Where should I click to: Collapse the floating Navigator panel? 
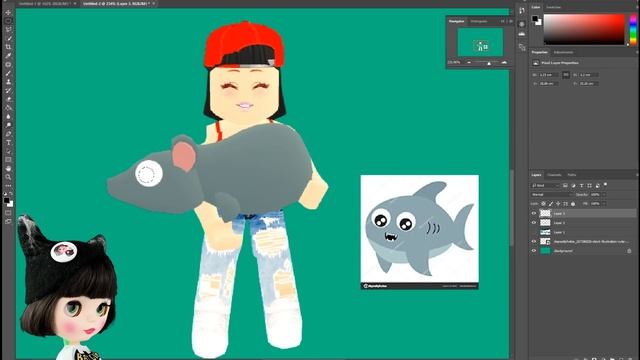(x=503, y=21)
